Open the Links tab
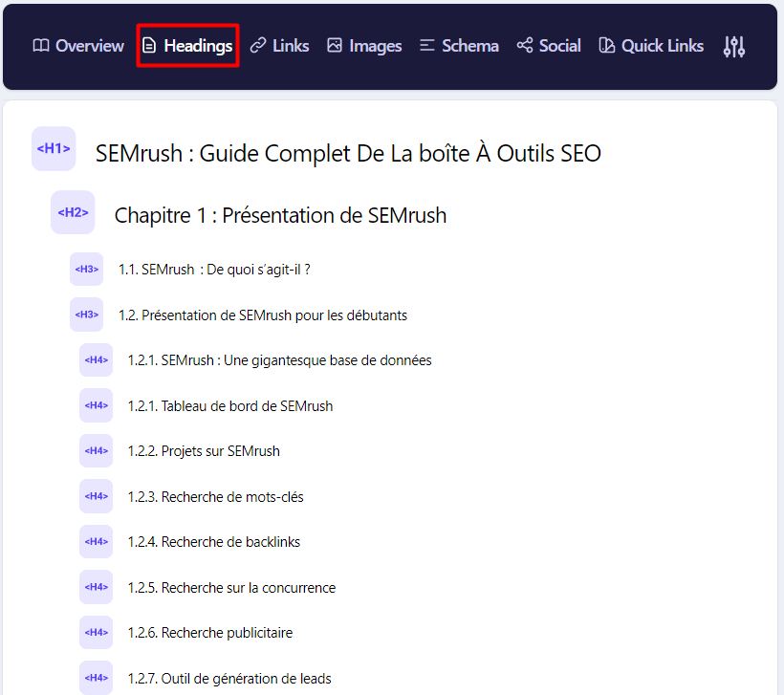This screenshot has width=784, height=695. [279, 46]
